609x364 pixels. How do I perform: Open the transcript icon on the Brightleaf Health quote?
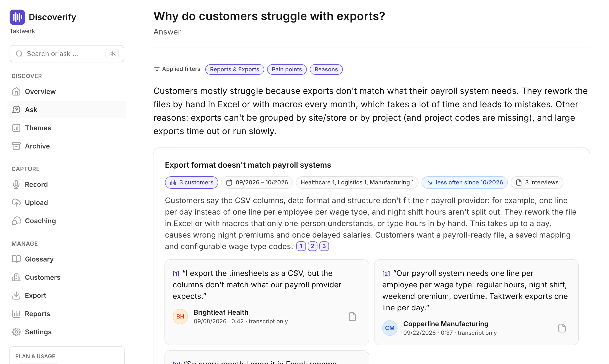tap(352, 316)
